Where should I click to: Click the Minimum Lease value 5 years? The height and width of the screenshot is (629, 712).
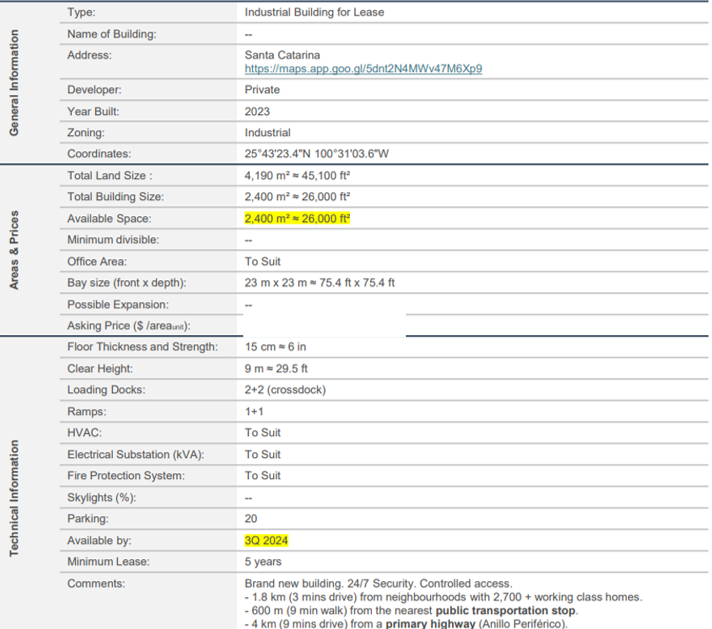[x=262, y=562]
